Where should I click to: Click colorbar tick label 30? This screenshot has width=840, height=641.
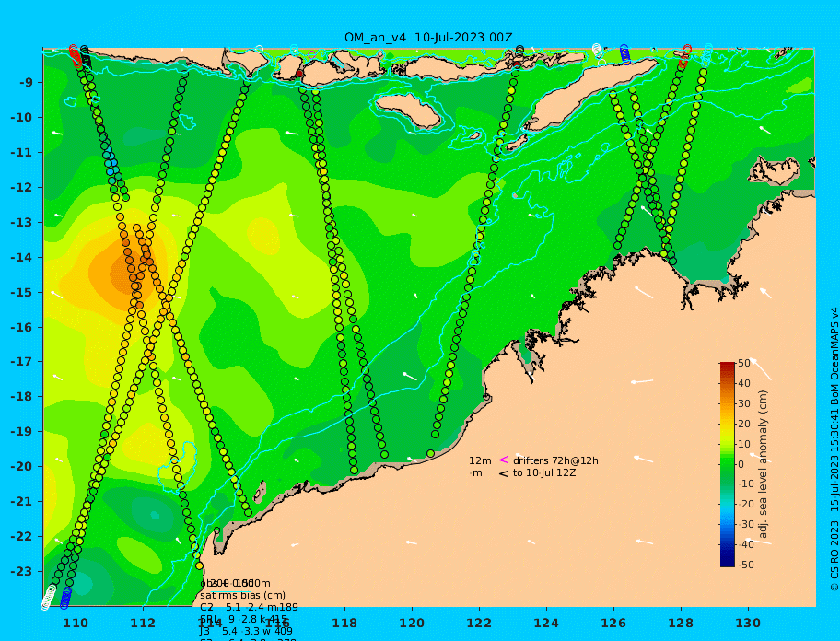(744, 403)
